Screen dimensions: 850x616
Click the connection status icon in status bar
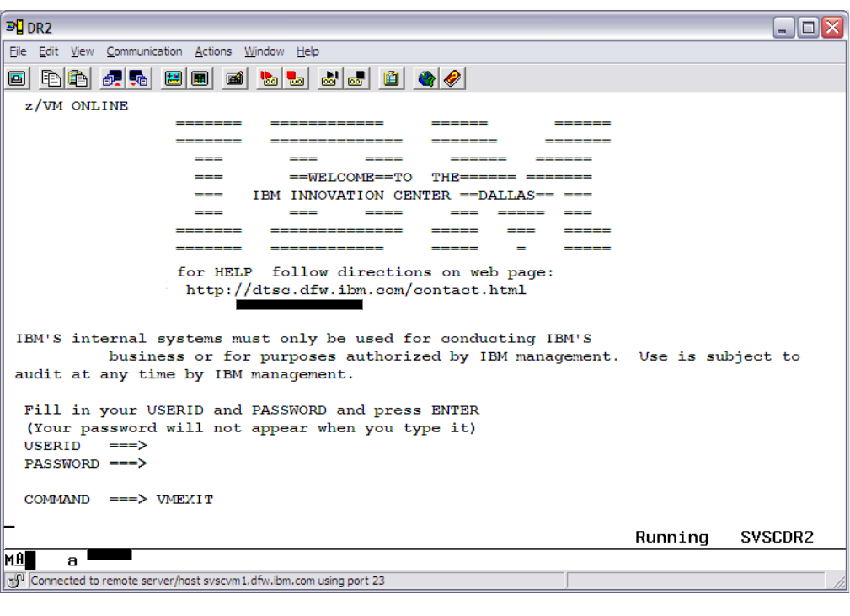(16, 581)
